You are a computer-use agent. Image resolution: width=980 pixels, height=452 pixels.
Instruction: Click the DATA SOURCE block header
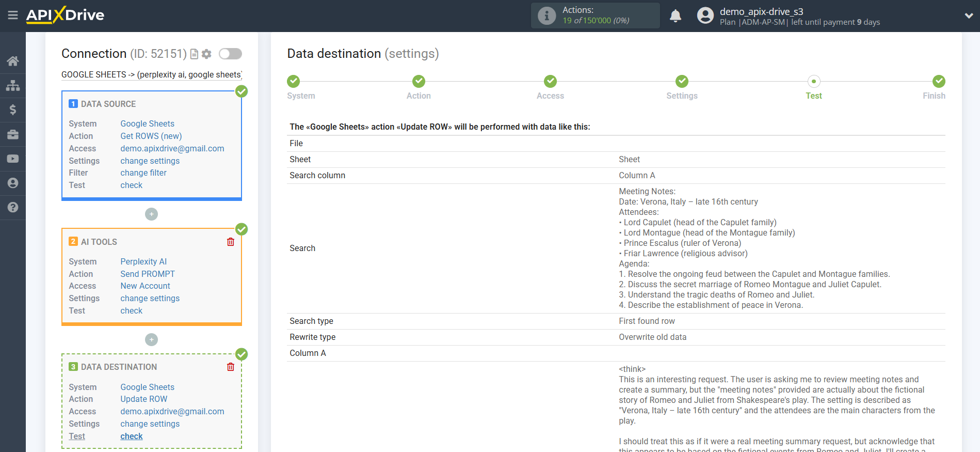[x=108, y=104]
